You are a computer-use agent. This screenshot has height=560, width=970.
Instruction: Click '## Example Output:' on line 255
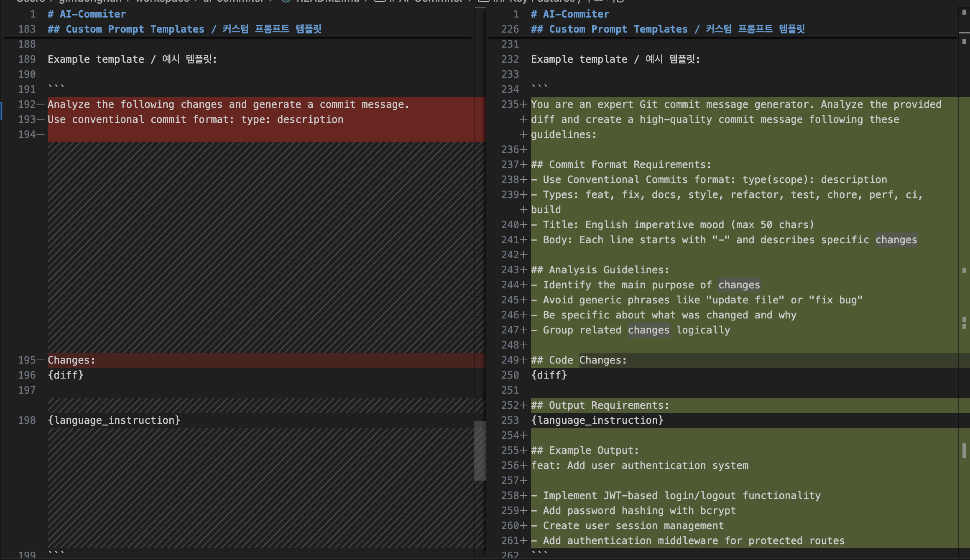(x=585, y=451)
